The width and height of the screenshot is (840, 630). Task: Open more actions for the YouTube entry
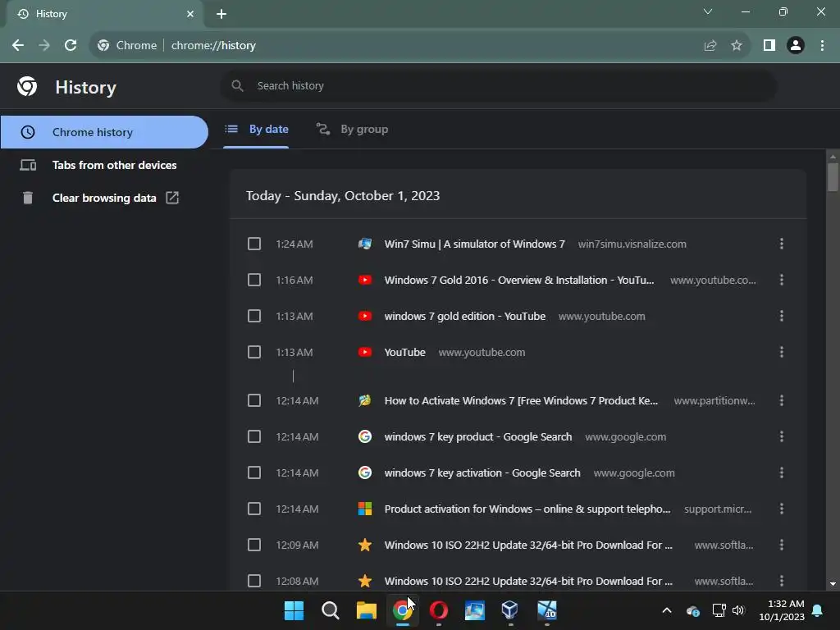click(782, 352)
